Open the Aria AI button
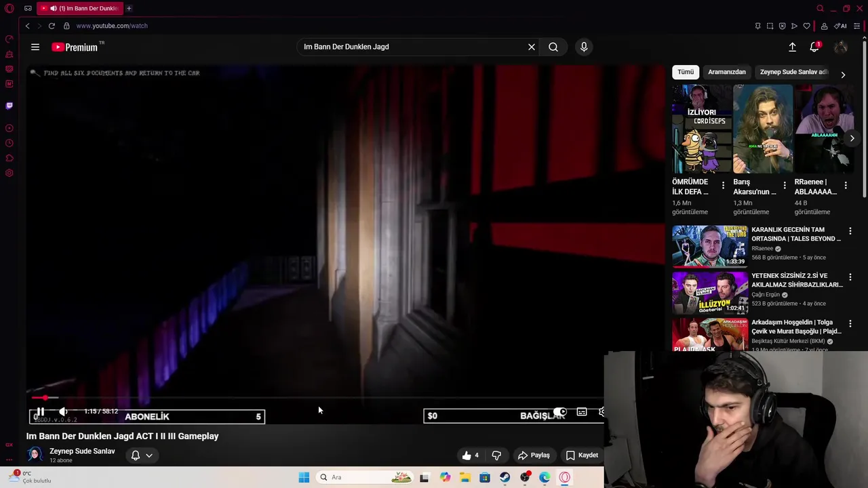Screen dimensions: 868x488 click(x=840, y=26)
